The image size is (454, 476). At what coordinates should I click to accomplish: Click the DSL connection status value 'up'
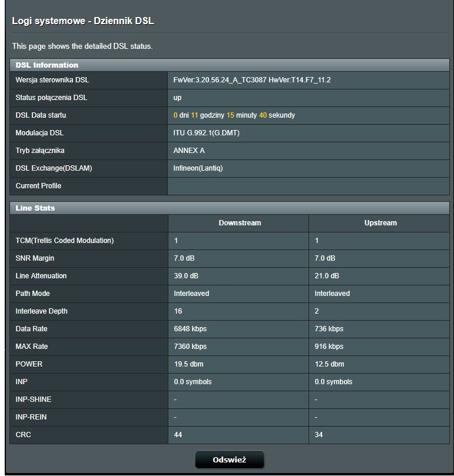[x=177, y=98]
